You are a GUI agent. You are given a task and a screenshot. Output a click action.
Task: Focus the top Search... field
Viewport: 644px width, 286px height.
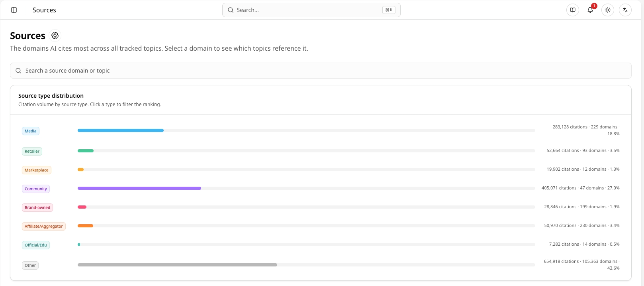pyautogui.click(x=311, y=10)
